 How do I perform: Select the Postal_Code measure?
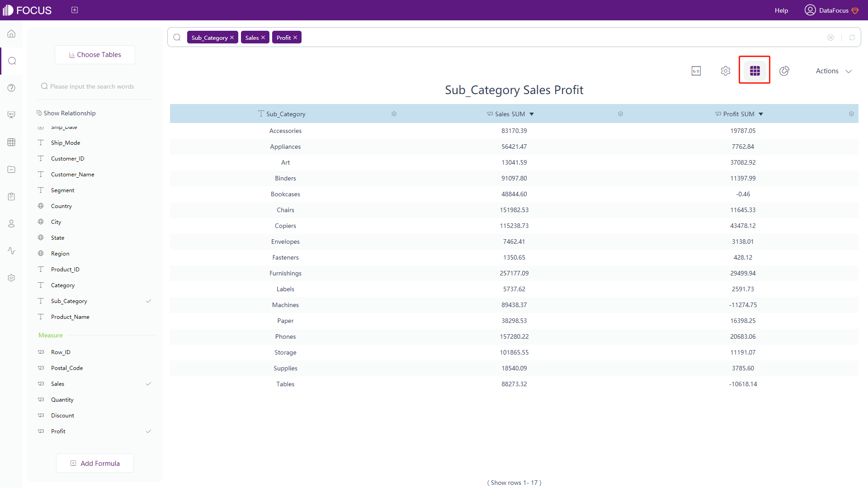point(67,368)
